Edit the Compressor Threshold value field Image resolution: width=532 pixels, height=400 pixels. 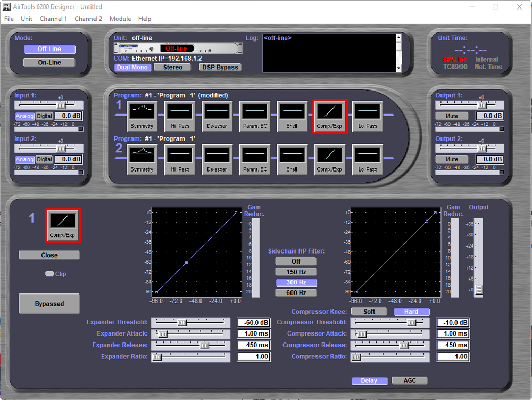click(x=453, y=322)
